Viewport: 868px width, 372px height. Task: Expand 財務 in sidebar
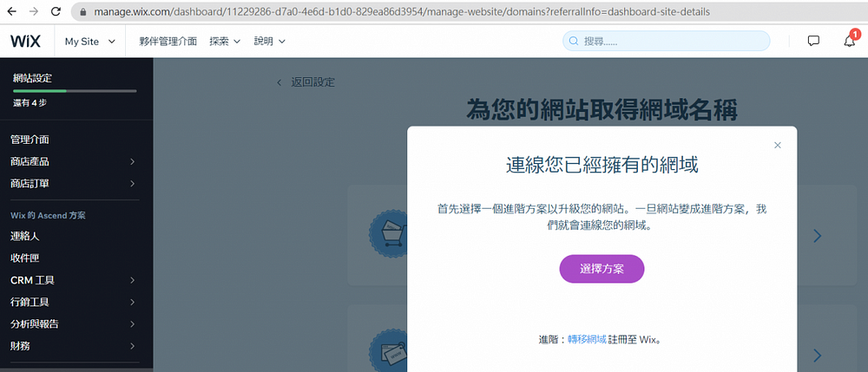click(73, 346)
